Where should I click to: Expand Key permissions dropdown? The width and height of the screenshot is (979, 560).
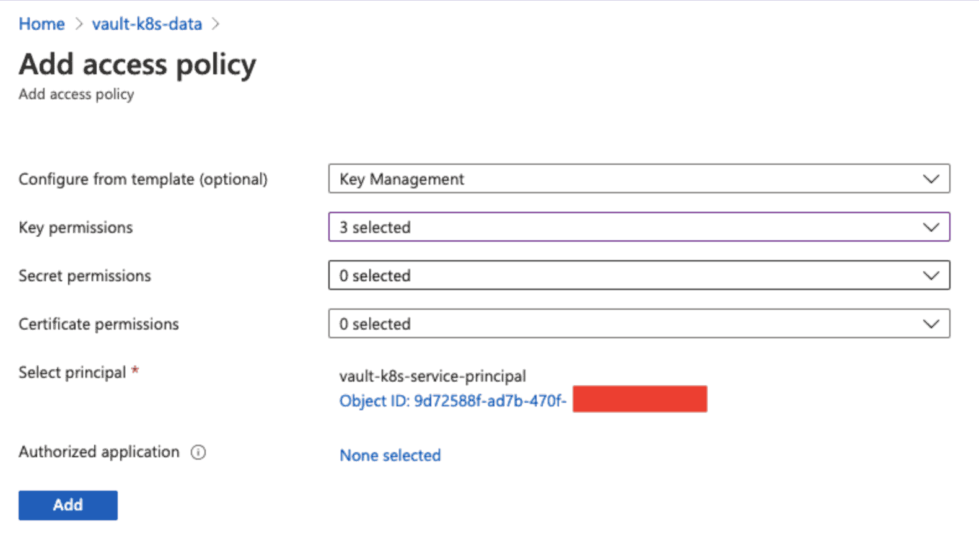point(639,227)
